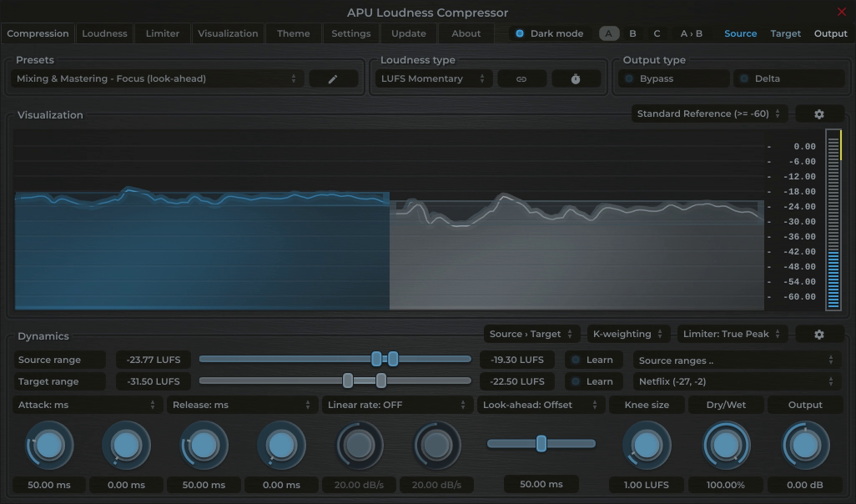
Task: Select snapshot B
Action: click(632, 33)
